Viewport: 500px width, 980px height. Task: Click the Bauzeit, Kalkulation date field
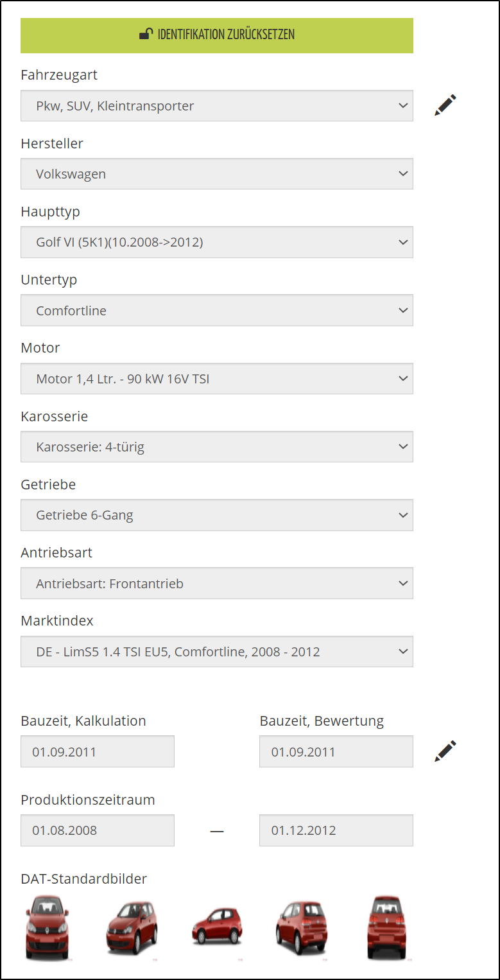(x=98, y=751)
